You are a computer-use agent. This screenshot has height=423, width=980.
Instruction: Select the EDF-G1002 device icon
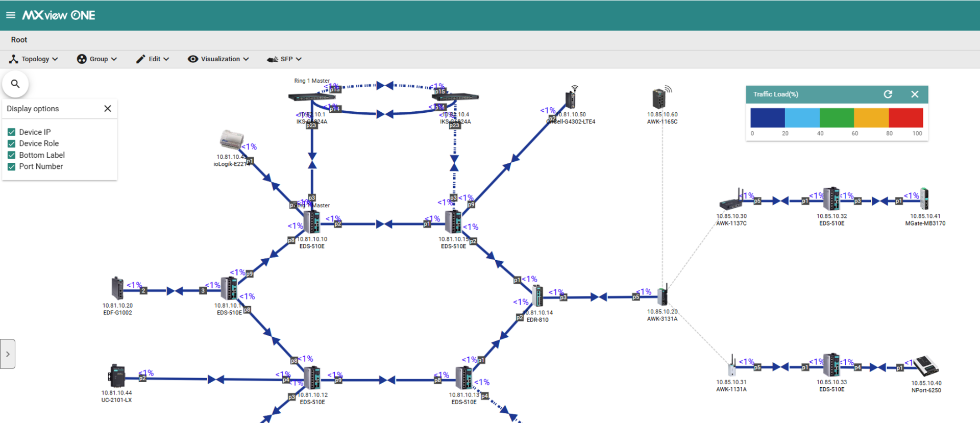[x=117, y=288]
